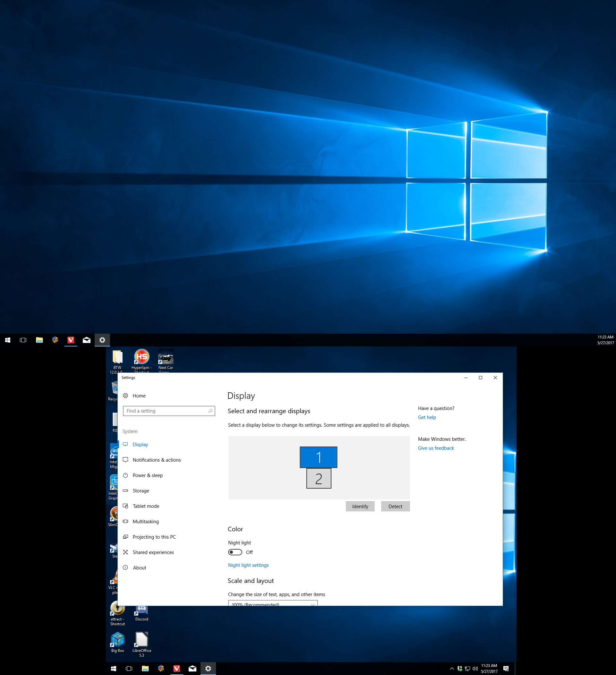Select the Next Car Game desktop icon
The image size is (616, 675).
pos(166,361)
